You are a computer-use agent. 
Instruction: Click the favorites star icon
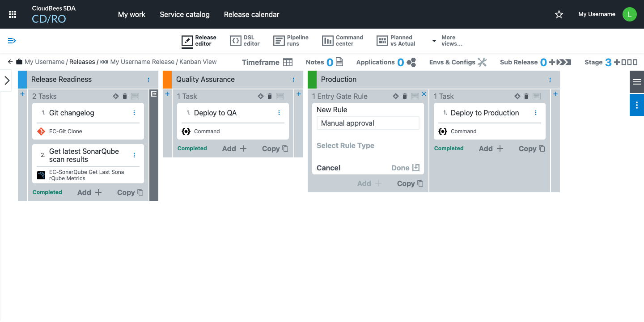[x=559, y=14]
